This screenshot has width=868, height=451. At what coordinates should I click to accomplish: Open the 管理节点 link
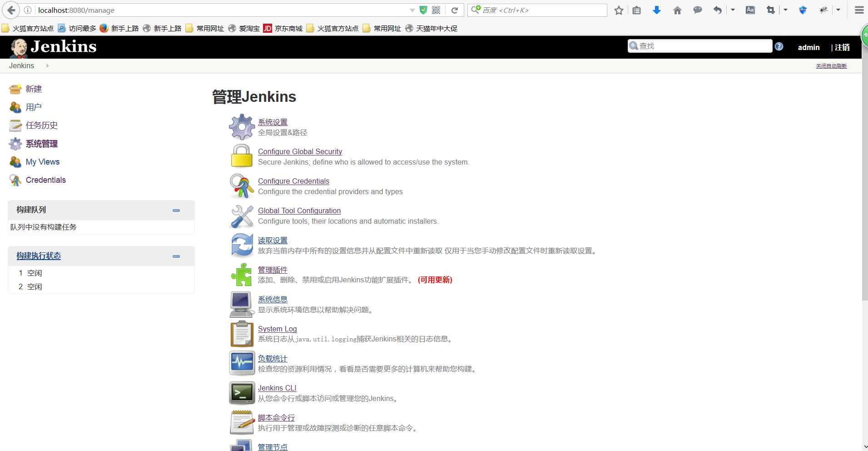point(273,447)
